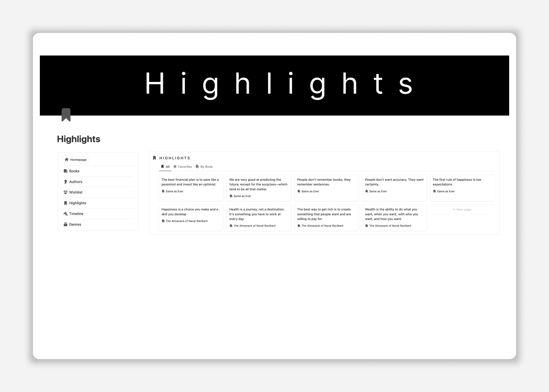549x392 pixels.
Task: Open the Highlights section in navigation
Action: (x=78, y=203)
